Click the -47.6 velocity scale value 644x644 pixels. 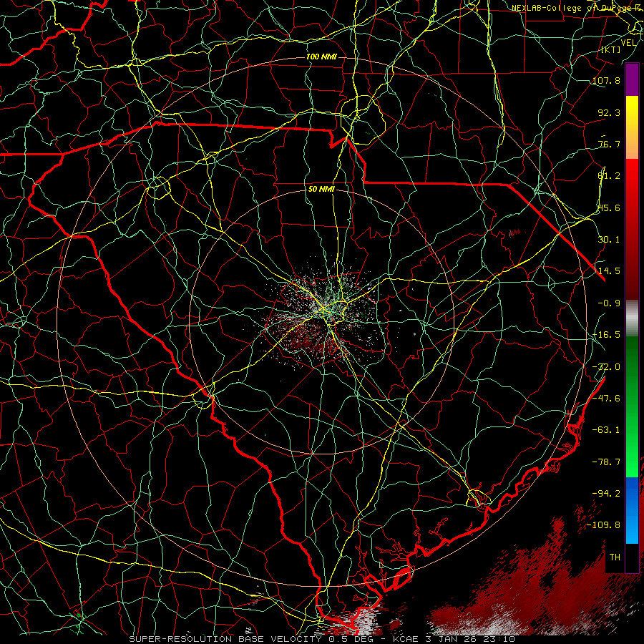tap(606, 399)
